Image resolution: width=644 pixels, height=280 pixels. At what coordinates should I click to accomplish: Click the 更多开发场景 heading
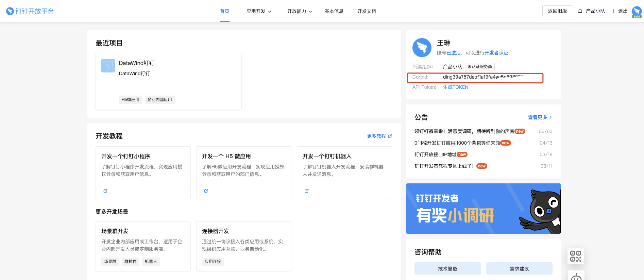(x=112, y=212)
